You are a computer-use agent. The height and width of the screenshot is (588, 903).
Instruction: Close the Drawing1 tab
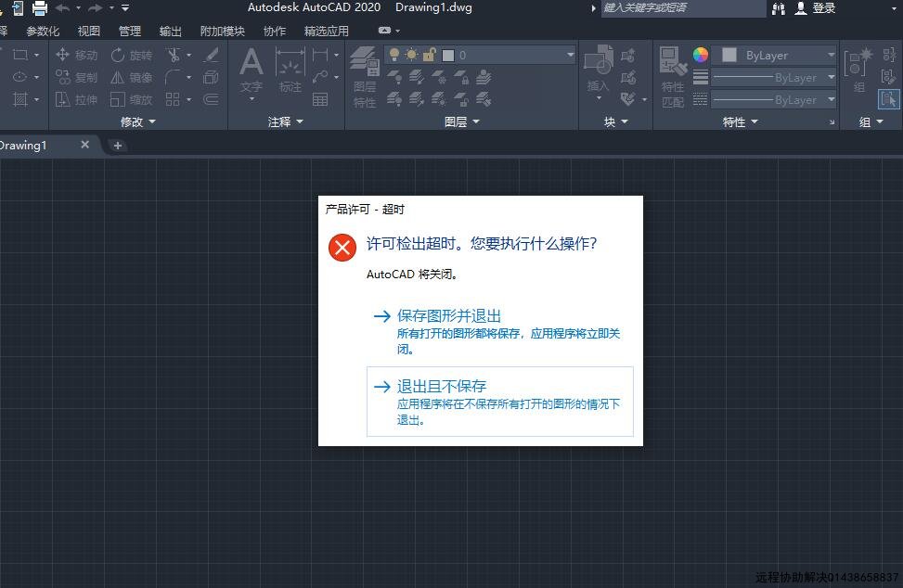click(84, 145)
